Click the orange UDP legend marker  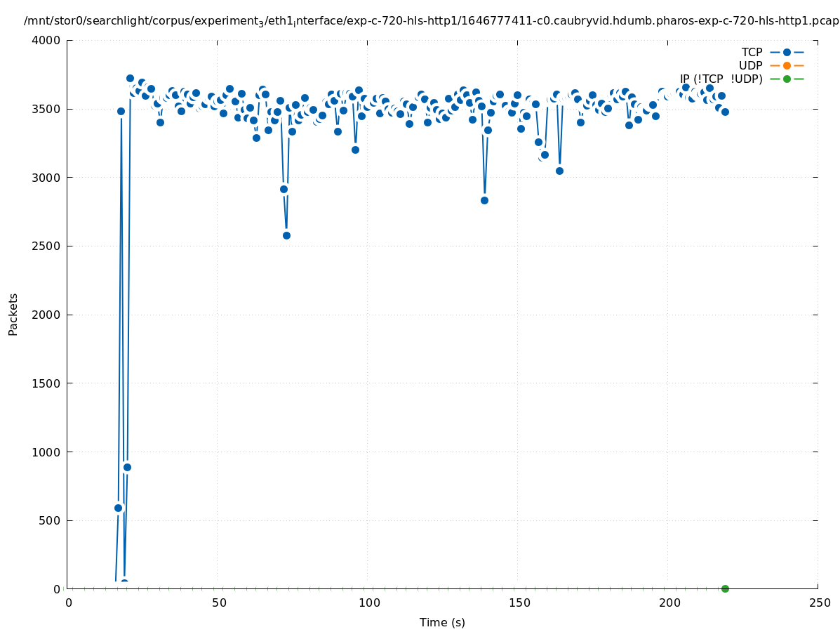coord(787,65)
